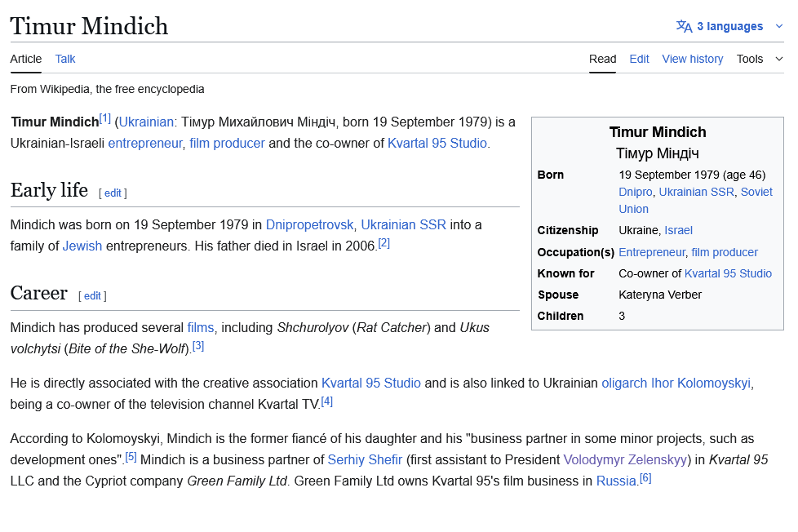Viewport: 798px width, 532px height.
Task: Click the Career heading
Action: pos(38,293)
